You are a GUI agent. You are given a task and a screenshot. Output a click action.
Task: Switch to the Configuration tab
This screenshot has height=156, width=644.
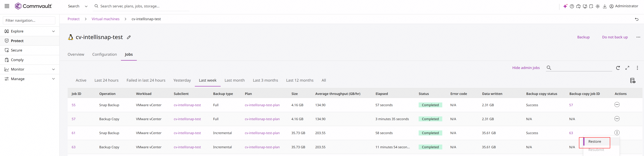point(105,54)
